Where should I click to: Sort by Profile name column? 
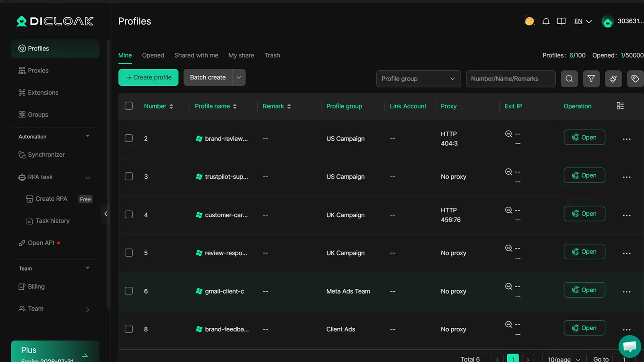pos(235,106)
